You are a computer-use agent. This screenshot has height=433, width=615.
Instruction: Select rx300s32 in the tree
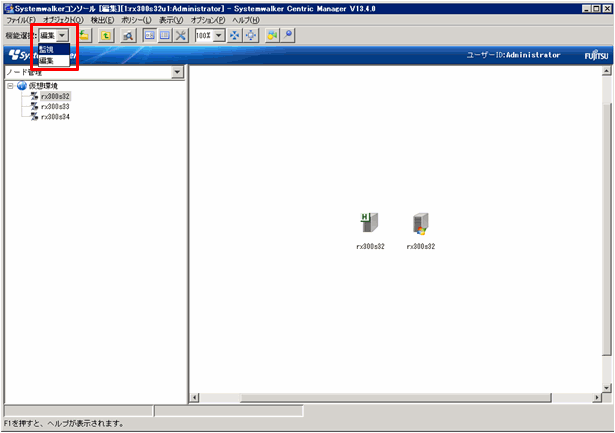[55, 96]
